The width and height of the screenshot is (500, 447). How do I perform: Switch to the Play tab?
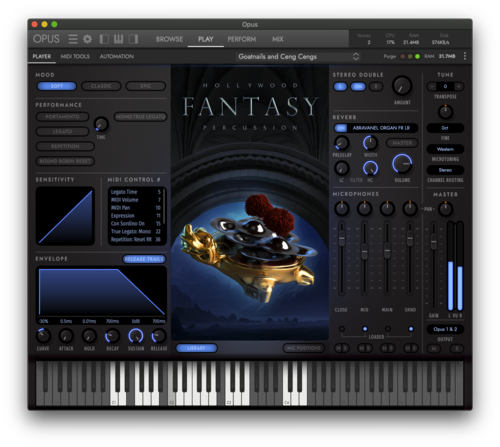tap(205, 39)
